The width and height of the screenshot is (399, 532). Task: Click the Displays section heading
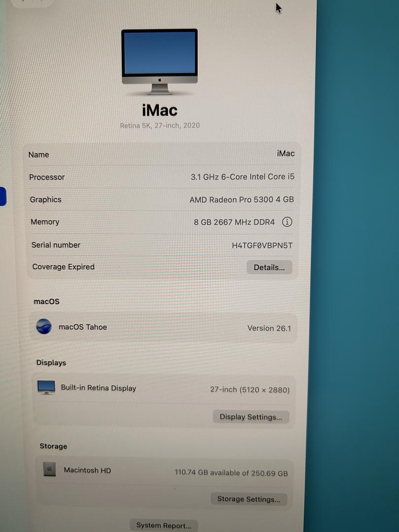[51, 363]
